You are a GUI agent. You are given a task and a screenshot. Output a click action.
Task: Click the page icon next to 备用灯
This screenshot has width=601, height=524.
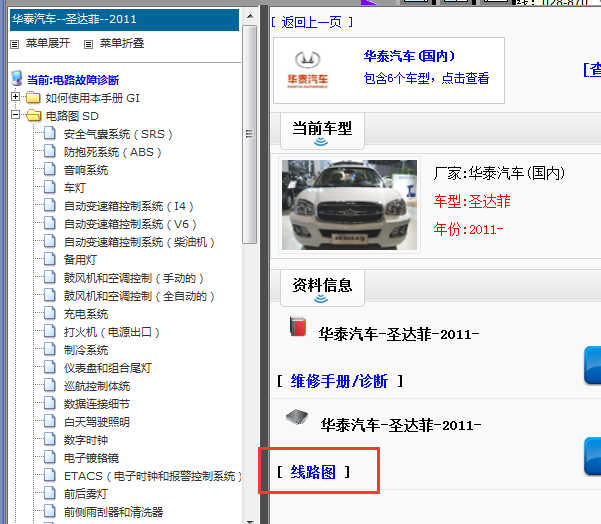pyautogui.click(x=49, y=259)
